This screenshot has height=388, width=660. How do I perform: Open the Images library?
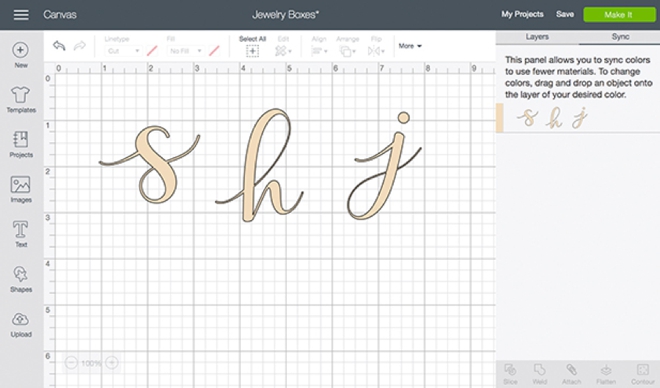point(21,189)
